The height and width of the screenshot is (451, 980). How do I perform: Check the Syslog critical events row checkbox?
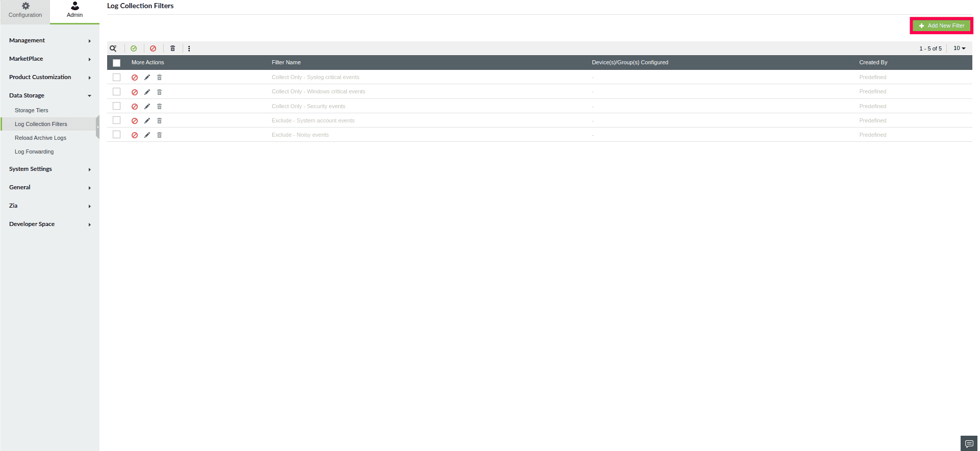click(117, 77)
